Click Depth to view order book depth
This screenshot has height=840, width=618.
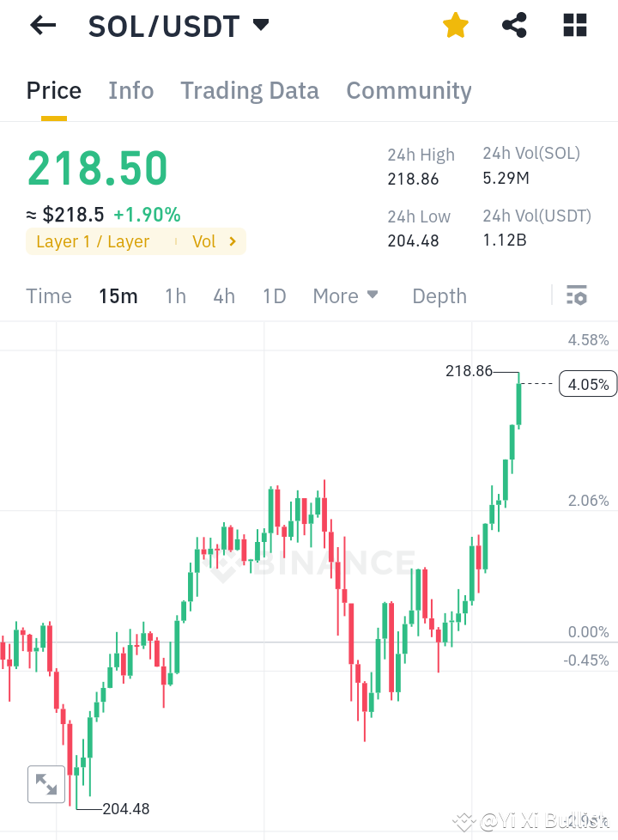(x=439, y=295)
